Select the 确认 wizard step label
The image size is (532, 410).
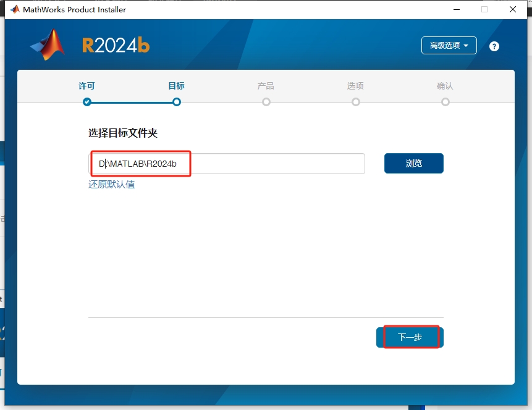445,86
